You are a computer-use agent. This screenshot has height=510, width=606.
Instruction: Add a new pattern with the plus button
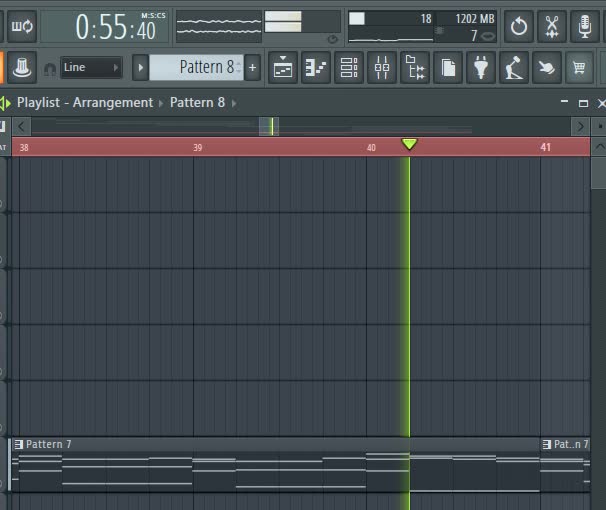[x=252, y=67]
